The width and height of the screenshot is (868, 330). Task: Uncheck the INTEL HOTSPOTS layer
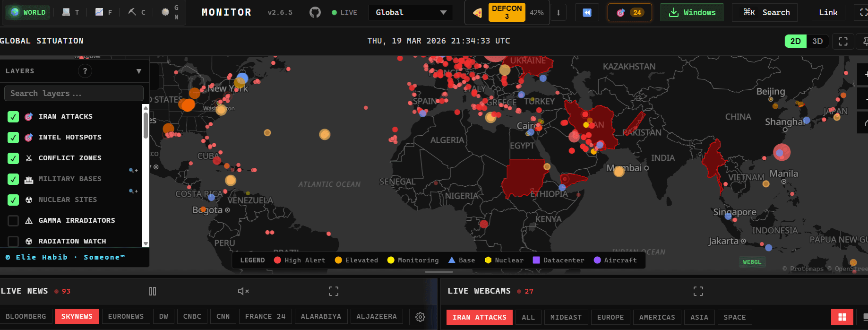point(13,137)
